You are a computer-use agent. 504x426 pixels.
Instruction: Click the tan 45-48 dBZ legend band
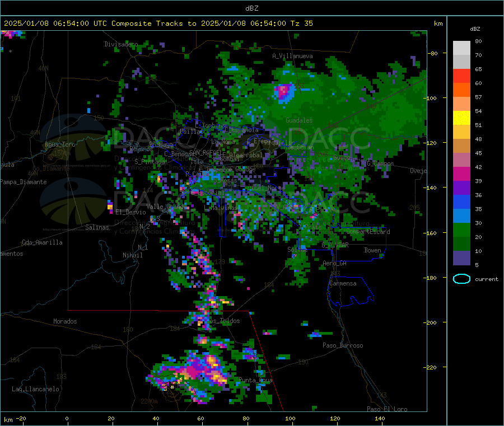coord(461,146)
